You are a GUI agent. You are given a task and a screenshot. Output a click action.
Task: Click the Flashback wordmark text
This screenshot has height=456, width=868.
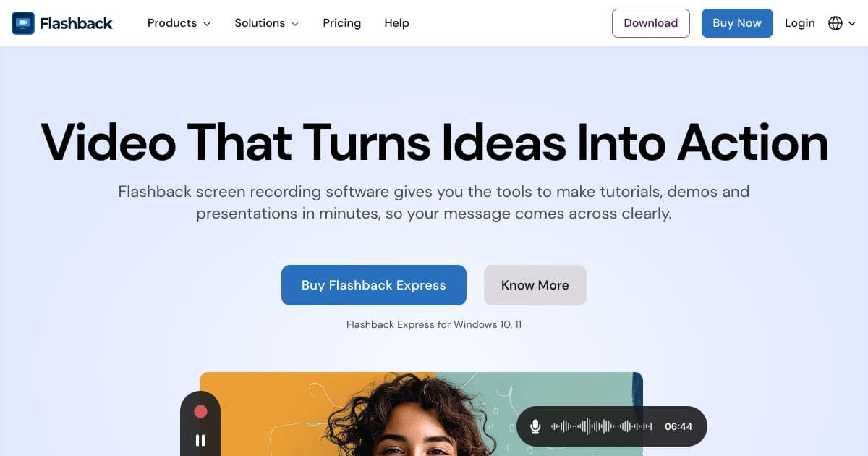coord(76,23)
